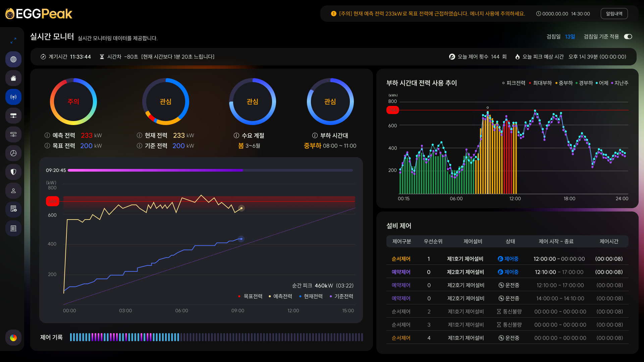Toggle the 중부하 legend item
644x362 pixels.
[564, 83]
